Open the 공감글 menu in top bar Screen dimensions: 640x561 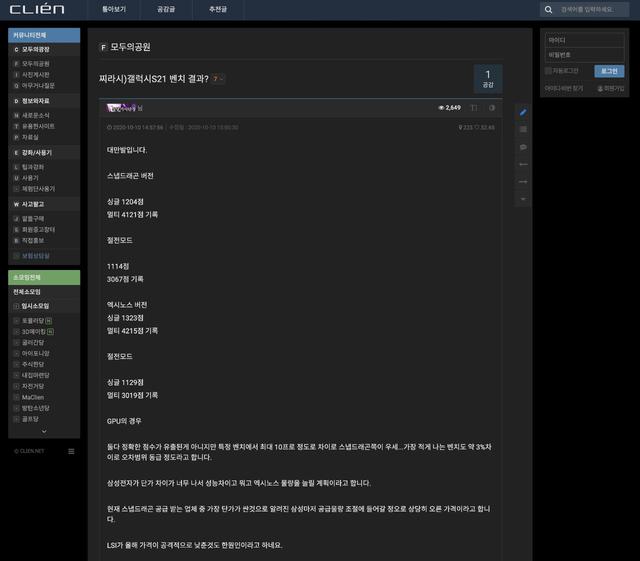(x=166, y=9)
